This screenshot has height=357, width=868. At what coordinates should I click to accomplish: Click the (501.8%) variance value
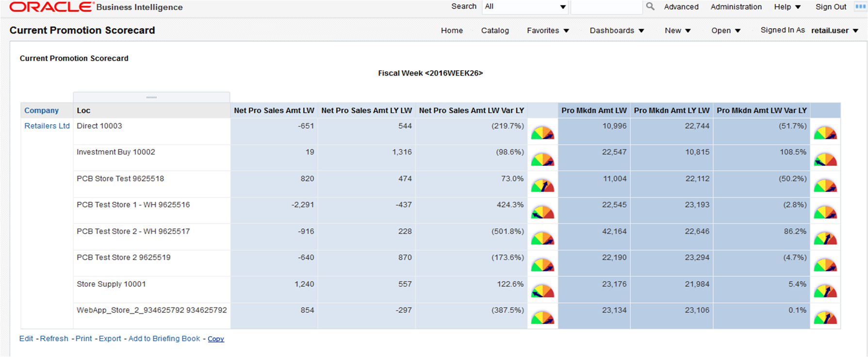click(x=508, y=231)
